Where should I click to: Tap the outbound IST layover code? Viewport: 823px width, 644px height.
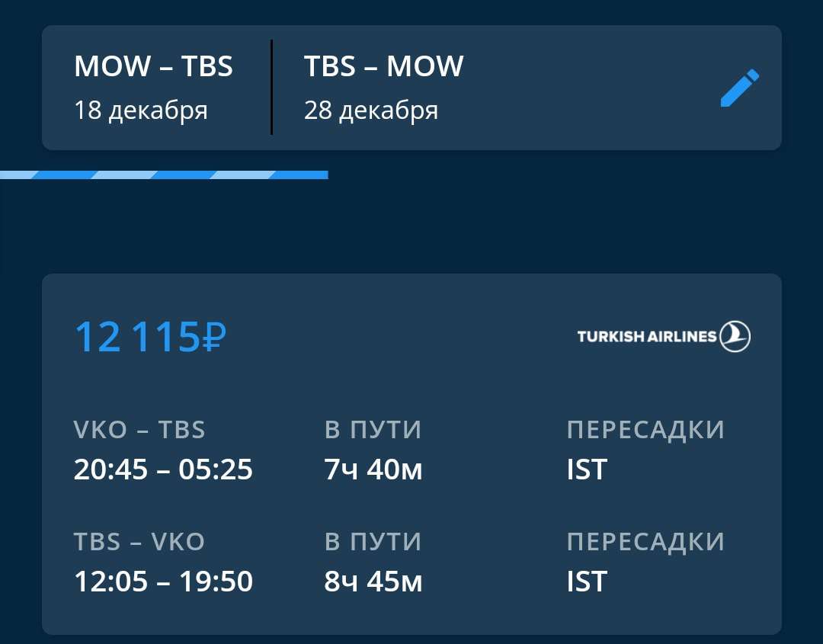[587, 469]
